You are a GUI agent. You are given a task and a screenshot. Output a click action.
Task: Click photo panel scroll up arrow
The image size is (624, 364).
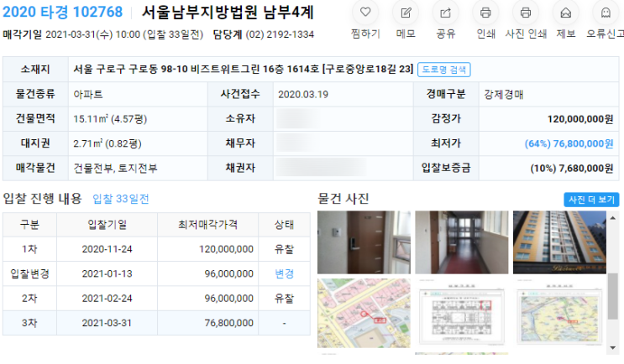pyautogui.click(x=613, y=218)
